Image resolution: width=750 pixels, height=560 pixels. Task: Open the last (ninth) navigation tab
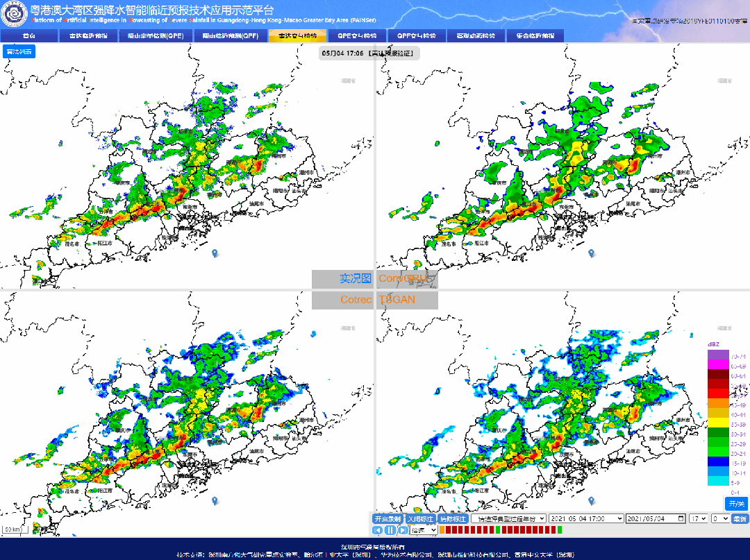click(x=535, y=36)
